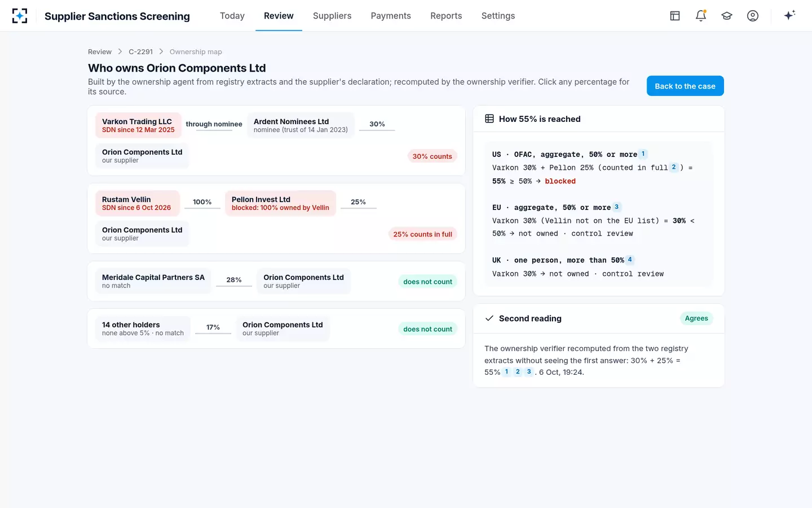Screen dimensions: 812x508
Task: Open citation 2 in Second reading text
Action: pyautogui.click(x=518, y=371)
